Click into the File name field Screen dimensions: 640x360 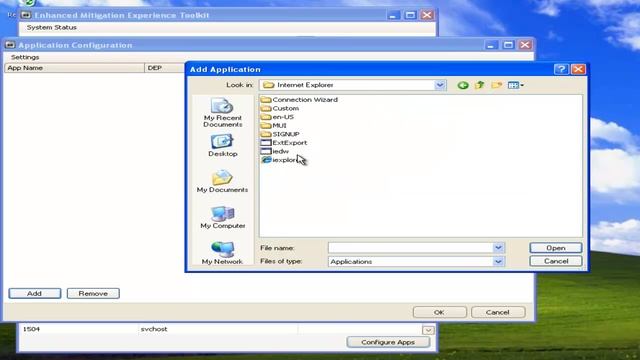click(x=410, y=247)
